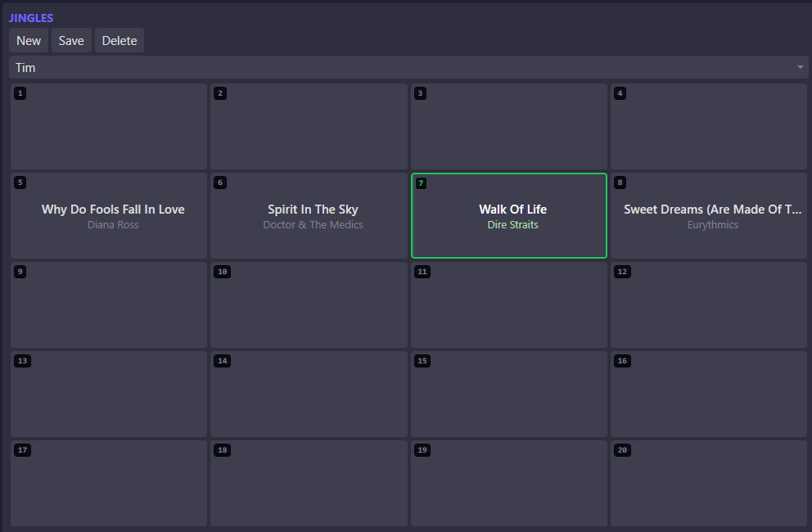Choose empty jingle slot 3

[509, 127]
